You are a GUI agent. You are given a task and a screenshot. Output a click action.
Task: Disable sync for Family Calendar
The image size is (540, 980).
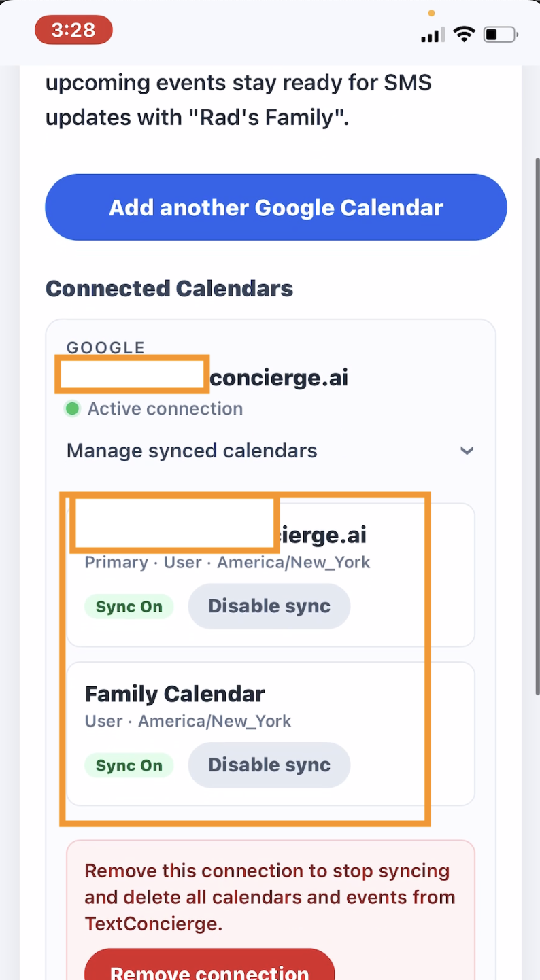(x=269, y=765)
